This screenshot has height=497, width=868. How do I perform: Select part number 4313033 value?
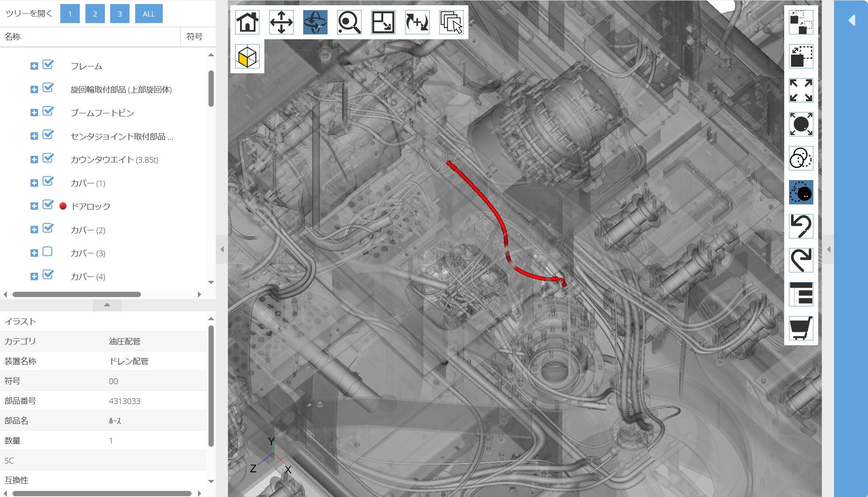coord(125,401)
